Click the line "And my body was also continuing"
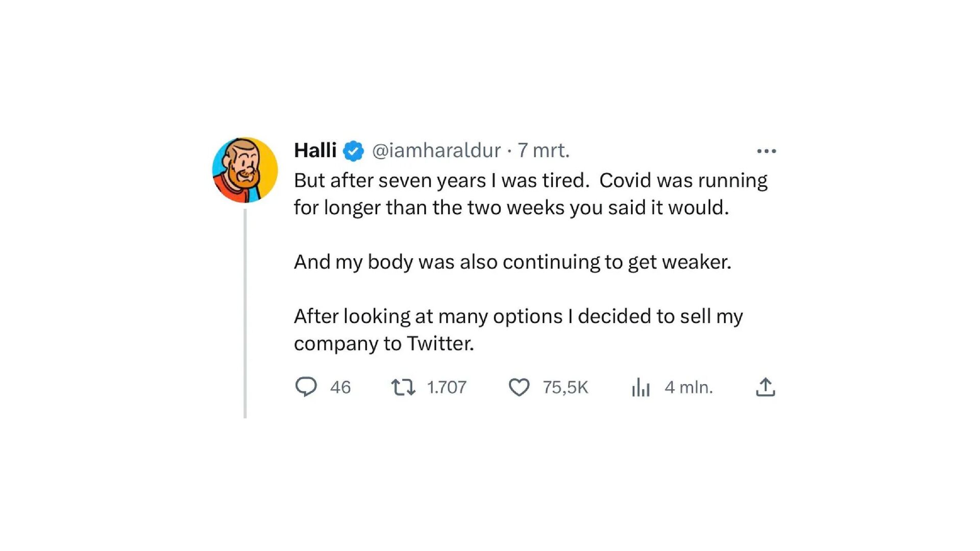 [x=512, y=262]
